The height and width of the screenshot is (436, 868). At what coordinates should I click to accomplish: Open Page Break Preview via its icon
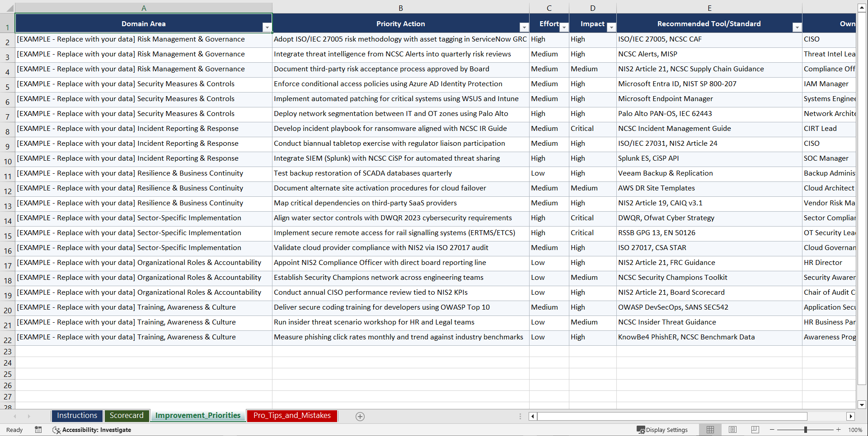click(x=755, y=430)
